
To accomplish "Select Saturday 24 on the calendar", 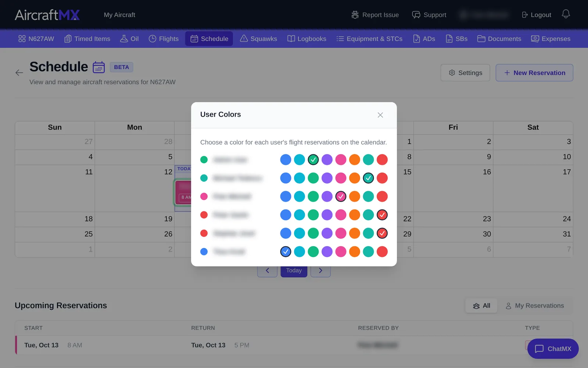I will (533, 219).
